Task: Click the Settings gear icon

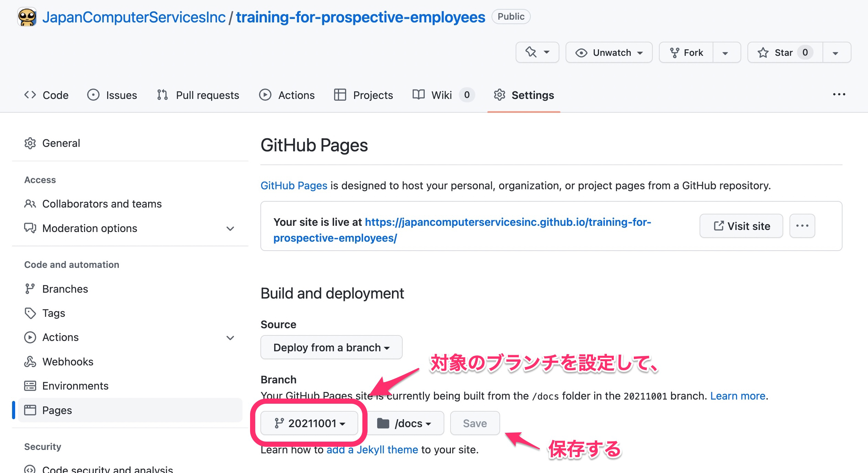Action: pyautogui.click(x=499, y=95)
